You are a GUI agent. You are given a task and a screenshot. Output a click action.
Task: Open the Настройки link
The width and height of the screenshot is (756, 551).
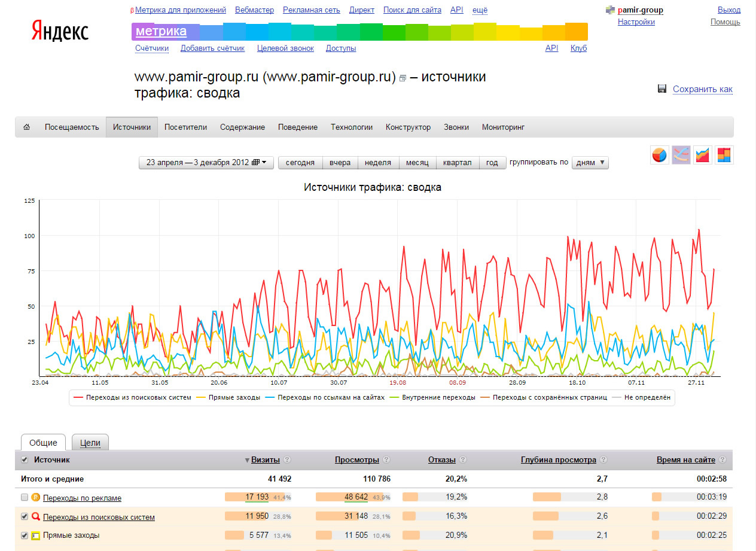click(636, 22)
